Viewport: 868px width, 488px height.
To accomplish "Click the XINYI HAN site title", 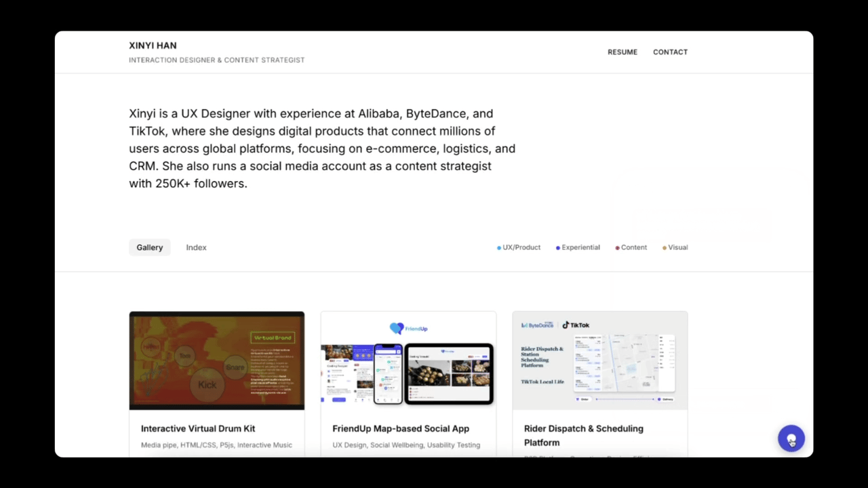I will pos(153,45).
